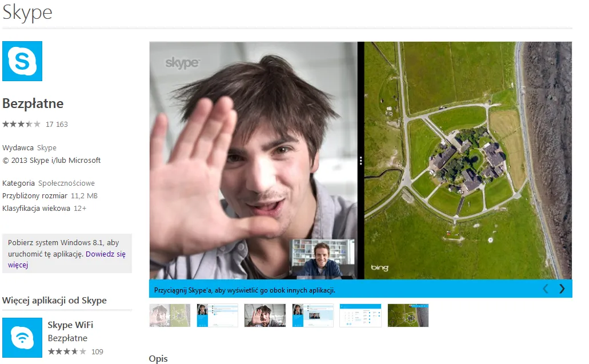Select the sixth aerial map thumbnail

tap(408, 315)
